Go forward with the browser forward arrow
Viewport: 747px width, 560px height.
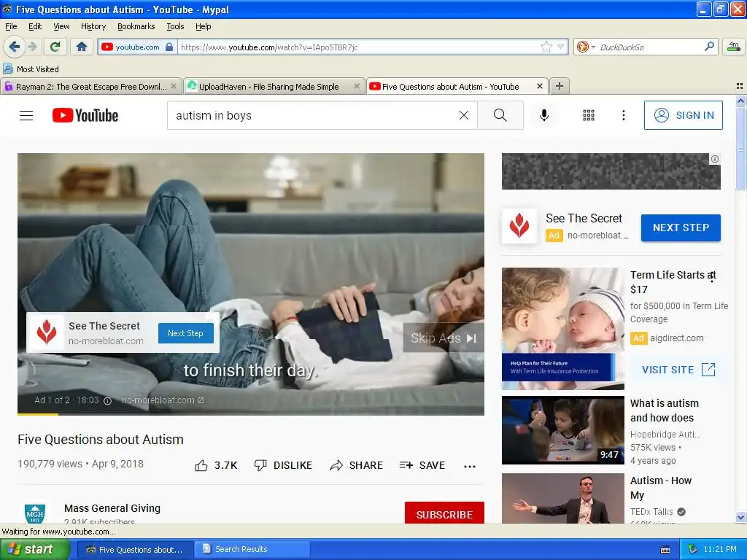click(32, 47)
